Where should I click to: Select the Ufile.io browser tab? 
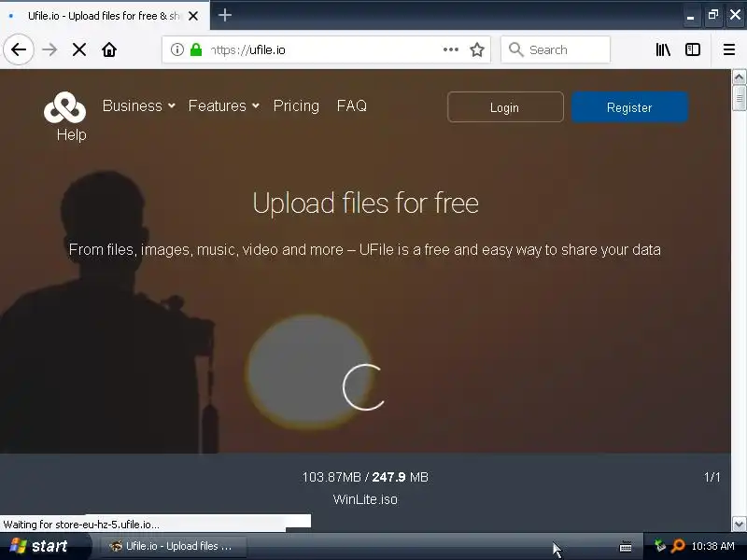(x=104, y=16)
